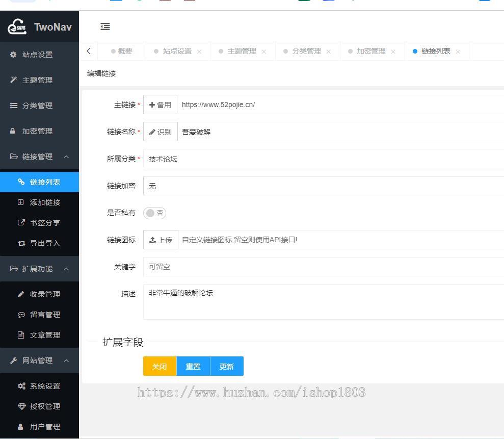This screenshot has width=504, height=439.
Task: Collapse the 网站管理 sidebar group
Action: [x=39, y=360]
